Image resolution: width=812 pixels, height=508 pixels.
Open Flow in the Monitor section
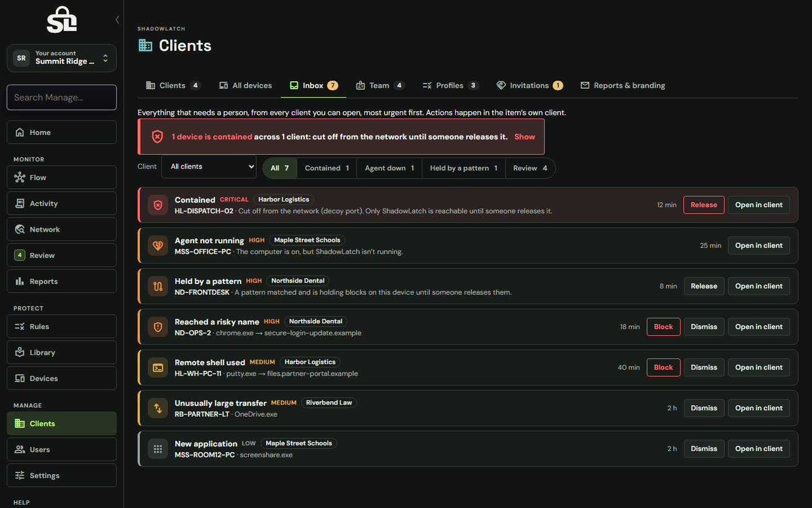61,177
